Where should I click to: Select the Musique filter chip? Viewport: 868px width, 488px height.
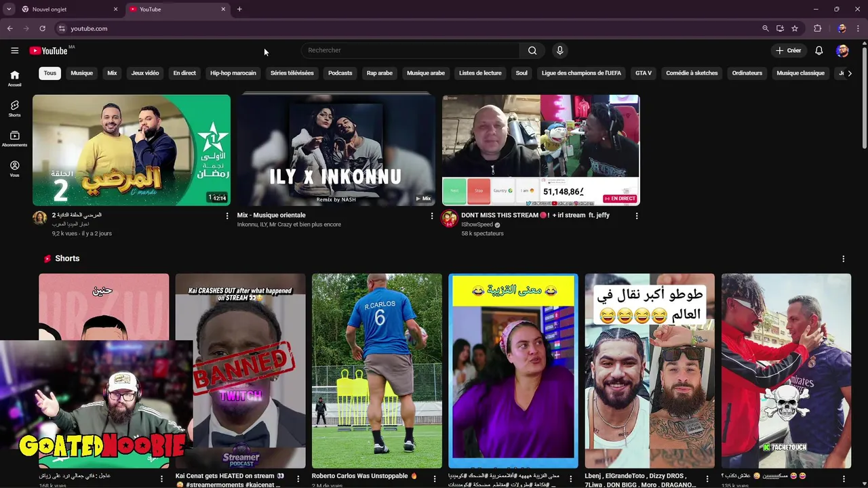click(81, 73)
